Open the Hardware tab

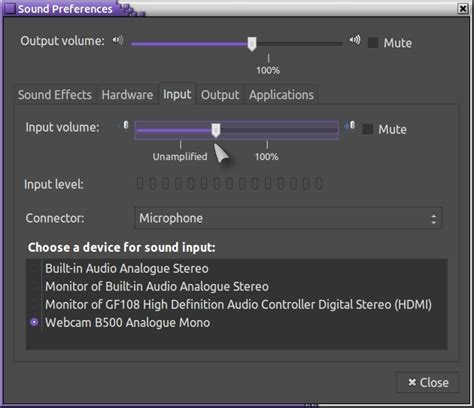click(x=127, y=95)
